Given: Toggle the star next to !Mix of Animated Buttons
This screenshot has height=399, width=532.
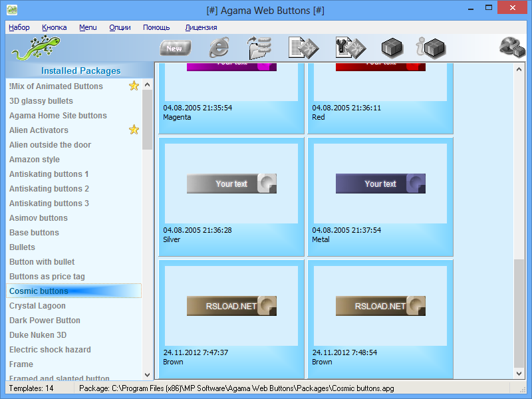Looking at the screenshot, I should coord(134,86).
